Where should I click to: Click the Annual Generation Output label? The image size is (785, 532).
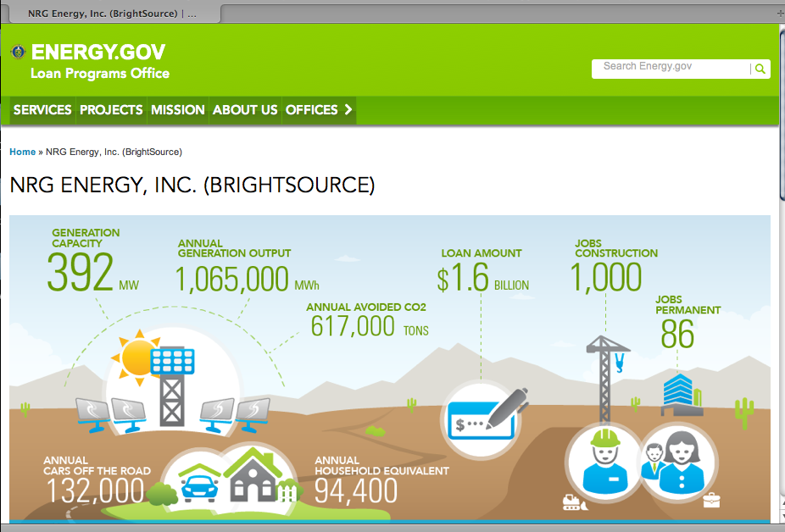coord(234,248)
